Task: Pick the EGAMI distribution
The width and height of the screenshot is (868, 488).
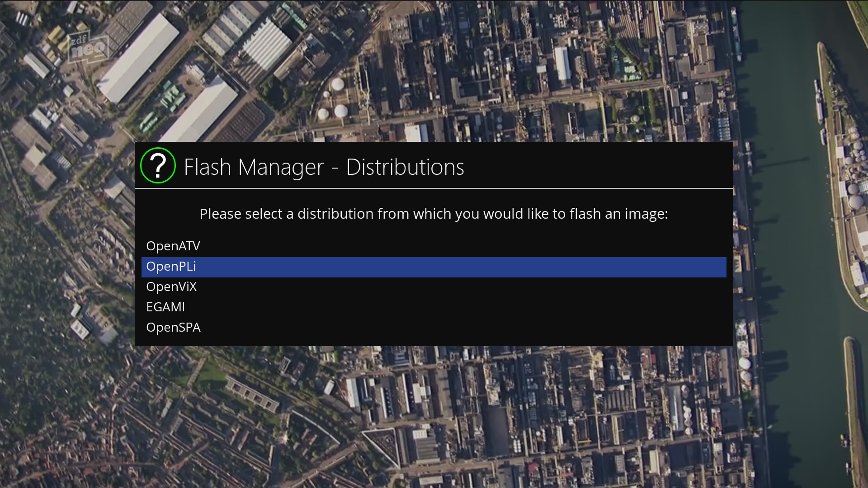Action: [x=165, y=307]
